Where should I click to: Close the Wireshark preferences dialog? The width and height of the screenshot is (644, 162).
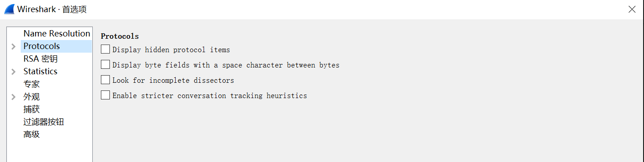(632, 9)
